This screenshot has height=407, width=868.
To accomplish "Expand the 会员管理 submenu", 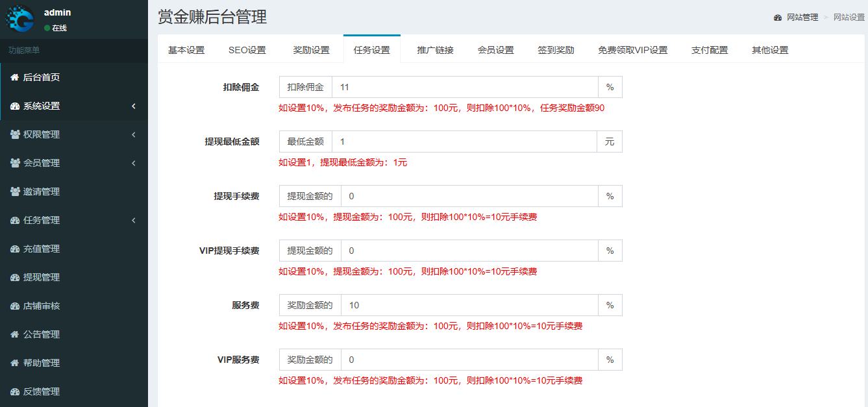I will pyautogui.click(x=134, y=163).
